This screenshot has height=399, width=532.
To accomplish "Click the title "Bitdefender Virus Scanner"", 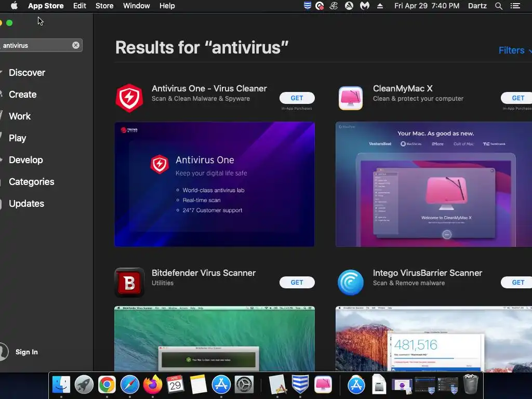I will 204,273.
